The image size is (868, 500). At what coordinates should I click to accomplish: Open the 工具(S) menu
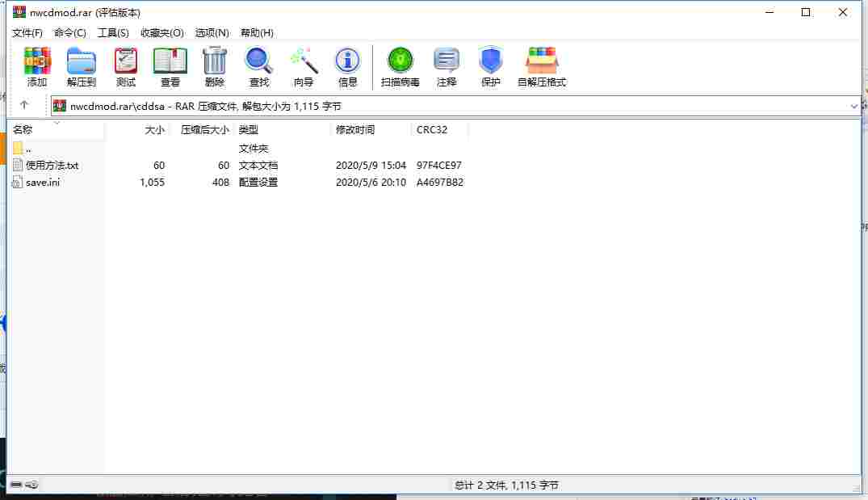coord(113,32)
